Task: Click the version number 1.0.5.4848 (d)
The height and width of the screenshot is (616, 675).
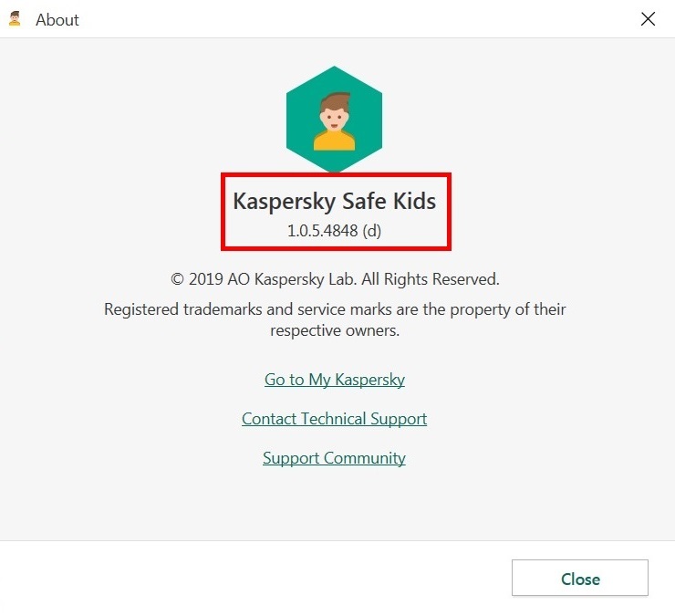Action: [x=334, y=231]
